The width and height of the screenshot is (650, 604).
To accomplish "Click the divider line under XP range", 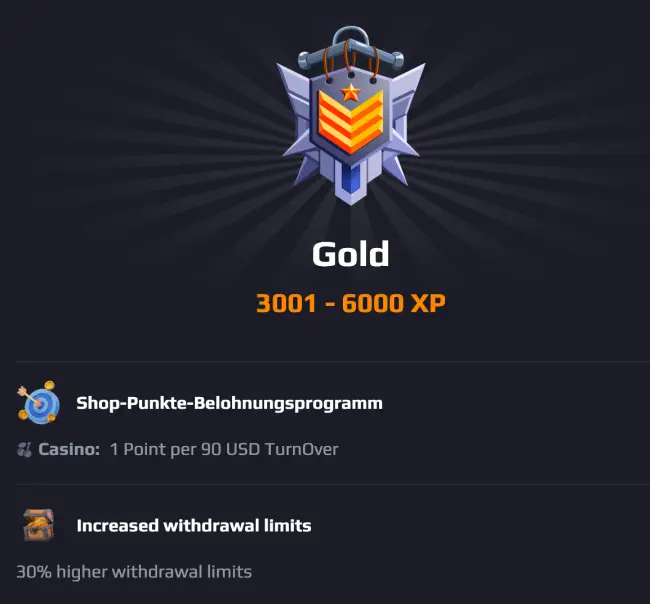I will click(x=333, y=361).
